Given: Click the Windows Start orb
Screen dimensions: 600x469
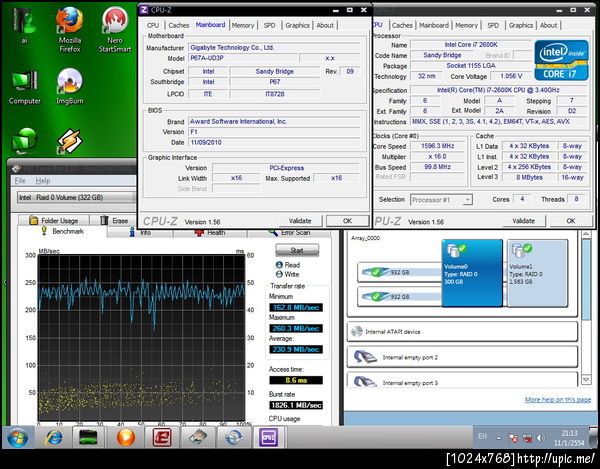Looking at the screenshot, I should pos(17,438).
